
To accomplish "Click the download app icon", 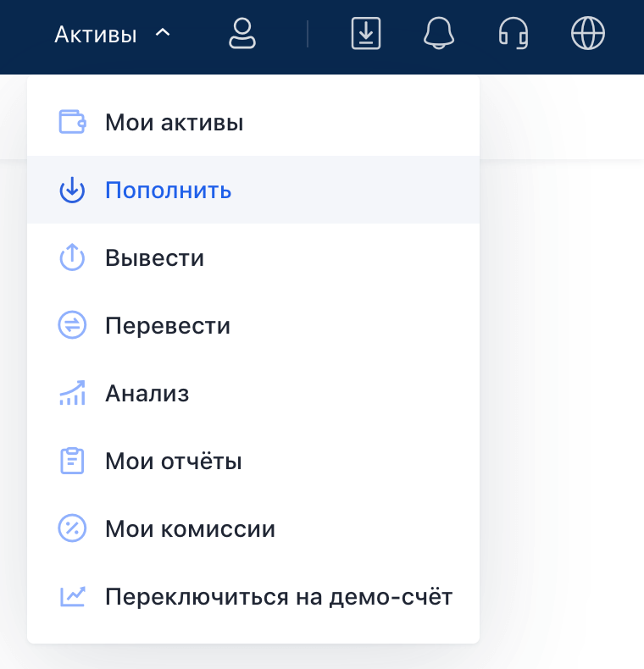I will 366,33.
